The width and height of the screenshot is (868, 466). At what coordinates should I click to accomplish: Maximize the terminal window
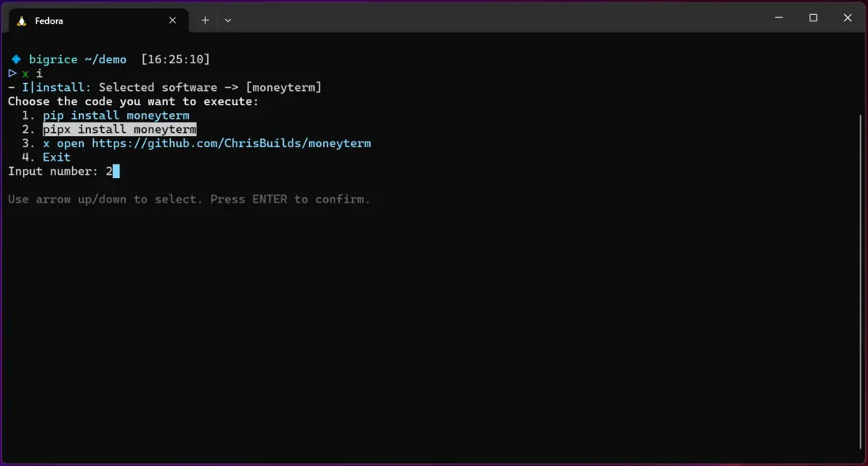point(813,18)
